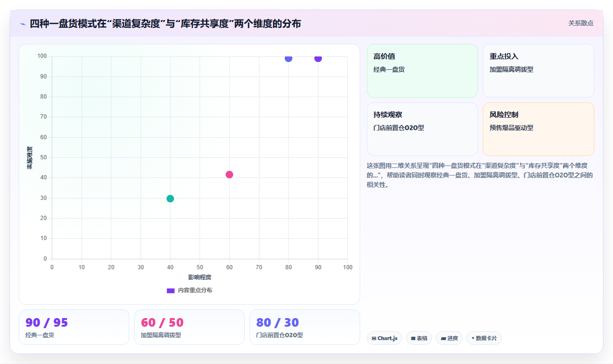Select the 表格 tag chip

pyautogui.click(x=419, y=338)
